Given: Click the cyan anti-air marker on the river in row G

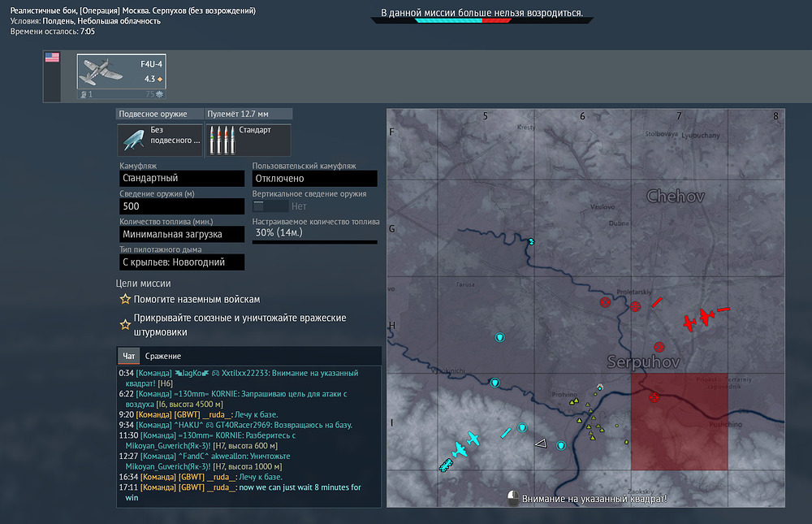Looking at the screenshot, I should (531, 241).
